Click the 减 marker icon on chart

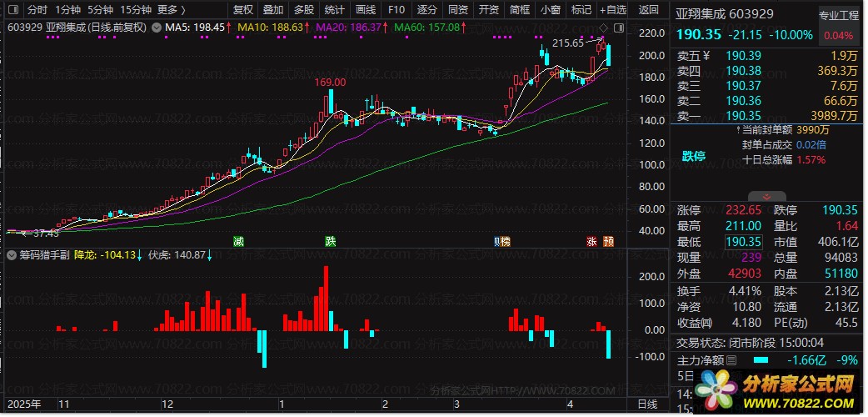239,242
